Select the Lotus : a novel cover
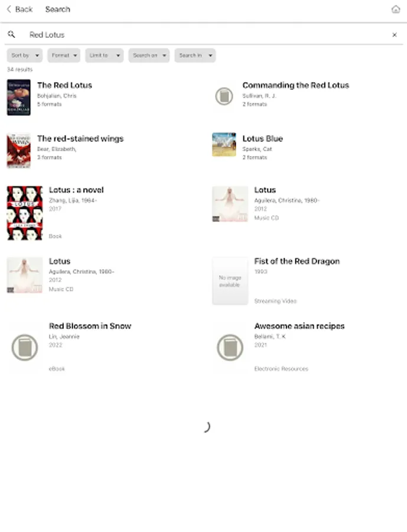Image resolution: width=407 pixels, height=532 pixels. (25, 213)
